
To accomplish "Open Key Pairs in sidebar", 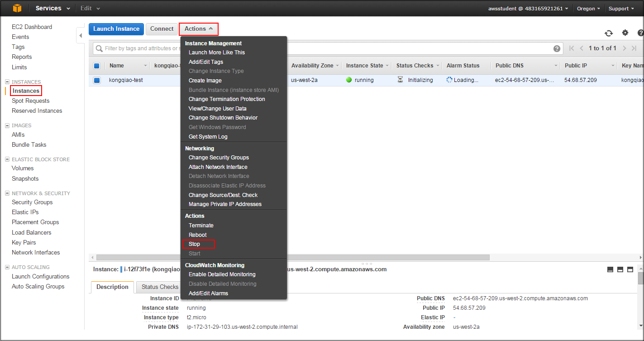I will click(24, 243).
